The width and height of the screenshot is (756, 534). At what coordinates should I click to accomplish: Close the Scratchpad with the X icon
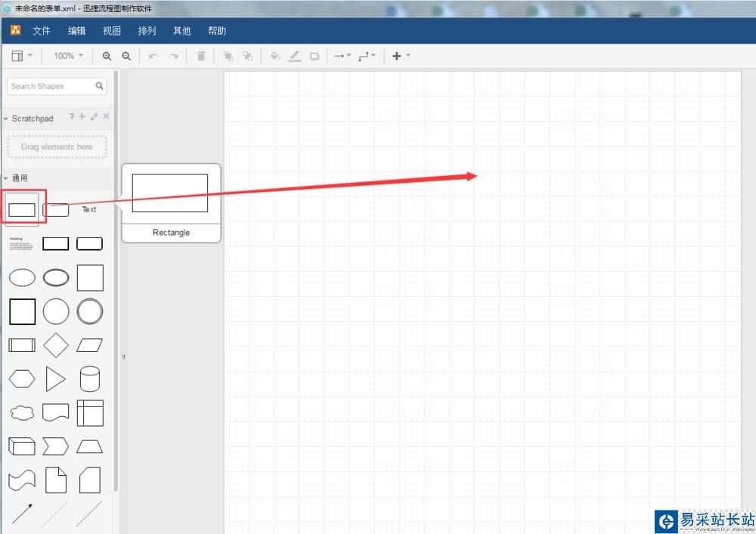pos(106,116)
